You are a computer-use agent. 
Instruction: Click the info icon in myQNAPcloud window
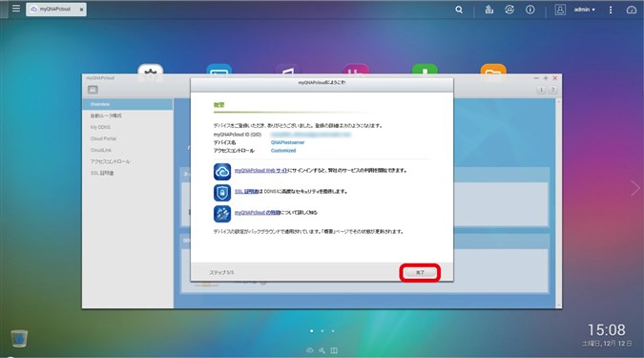point(541,90)
